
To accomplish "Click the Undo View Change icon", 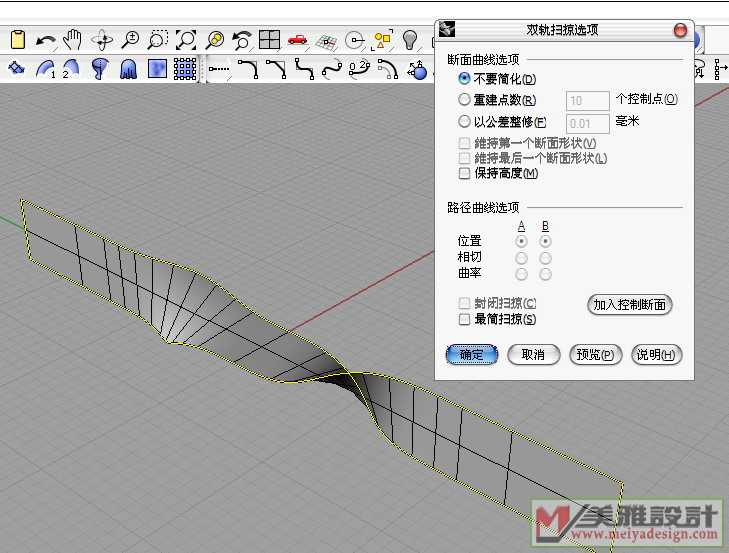I will [x=242, y=40].
